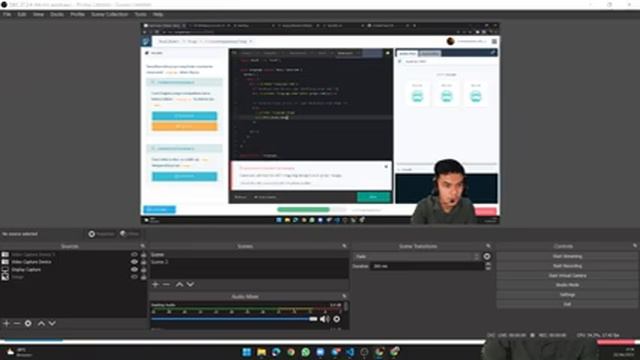Viewport: 640px width, 360px height.
Task: Hide the Display Capture source
Action: tap(134, 270)
